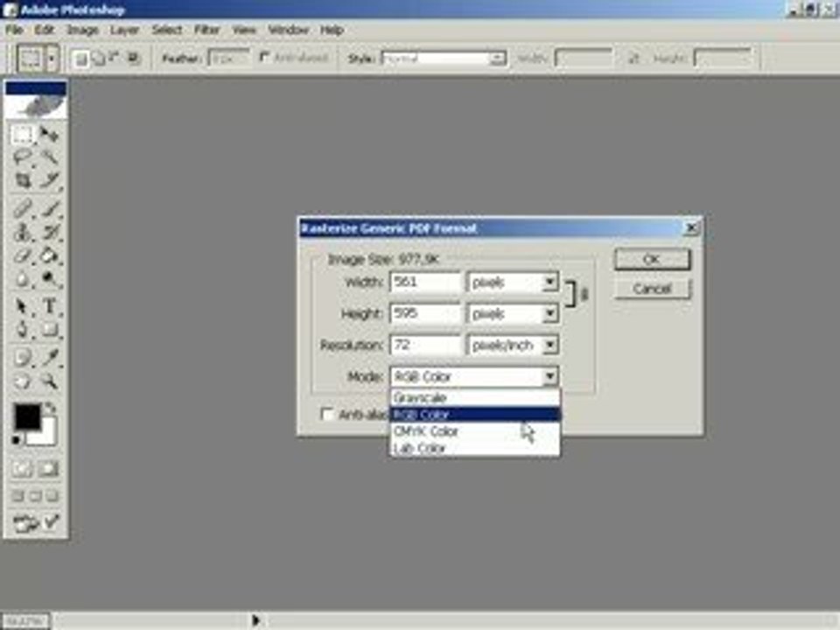Select the Eraser tool

22,255
